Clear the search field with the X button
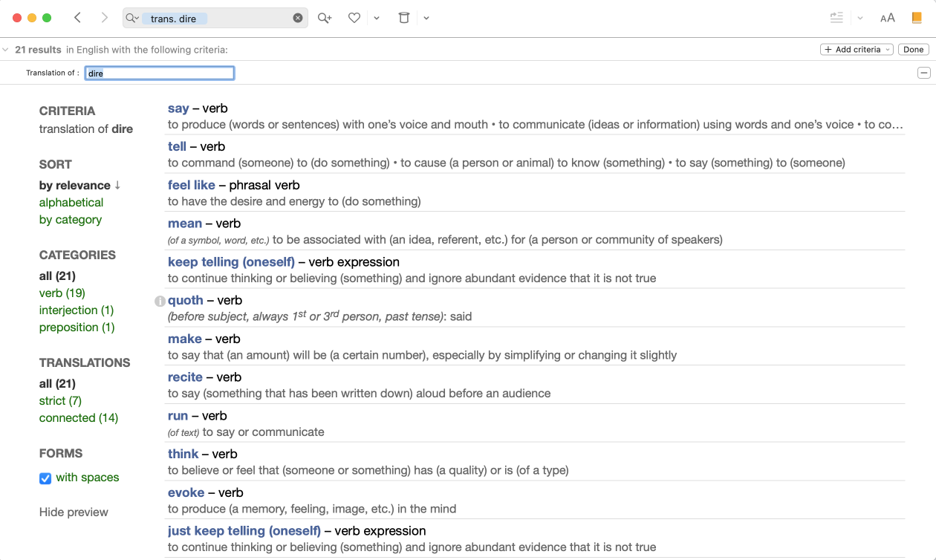This screenshot has height=560, width=936. [x=298, y=18]
